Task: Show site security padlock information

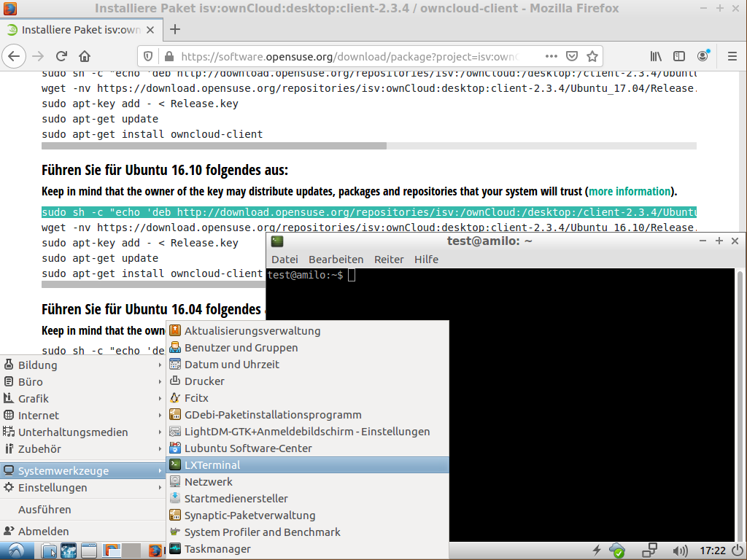Action: (169, 57)
